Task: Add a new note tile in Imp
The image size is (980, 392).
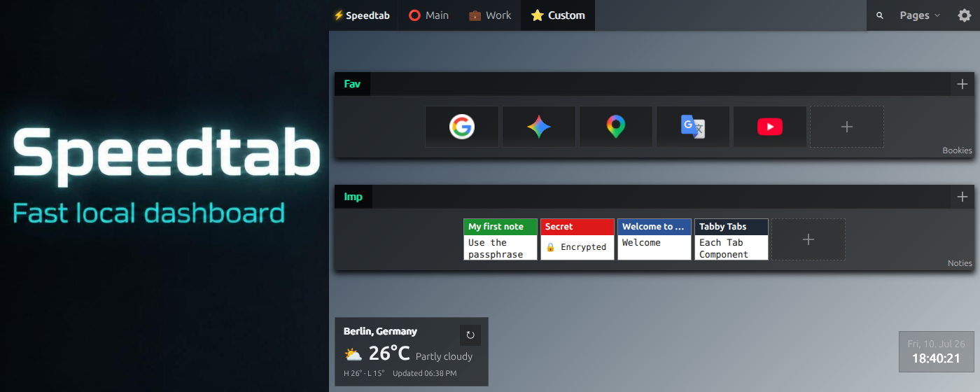Action: (808, 239)
